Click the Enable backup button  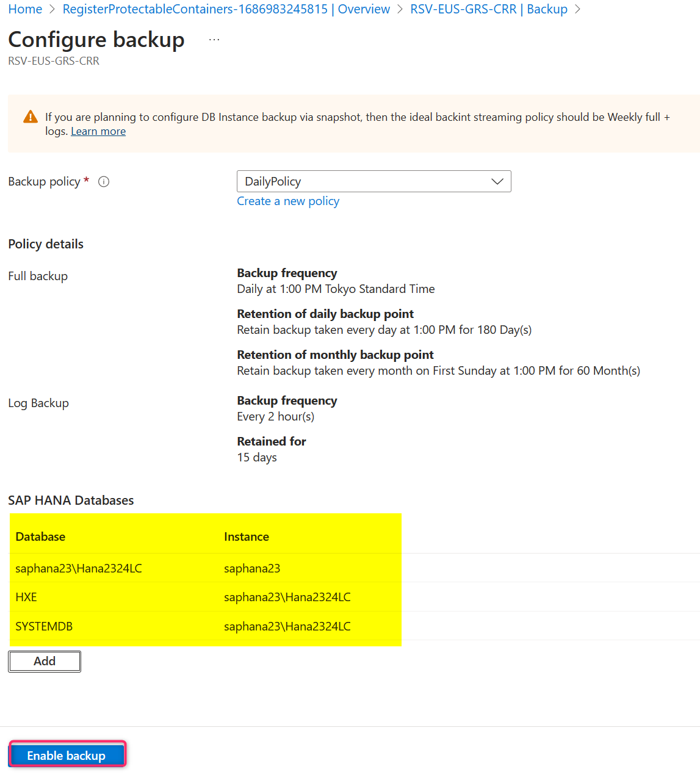point(67,756)
